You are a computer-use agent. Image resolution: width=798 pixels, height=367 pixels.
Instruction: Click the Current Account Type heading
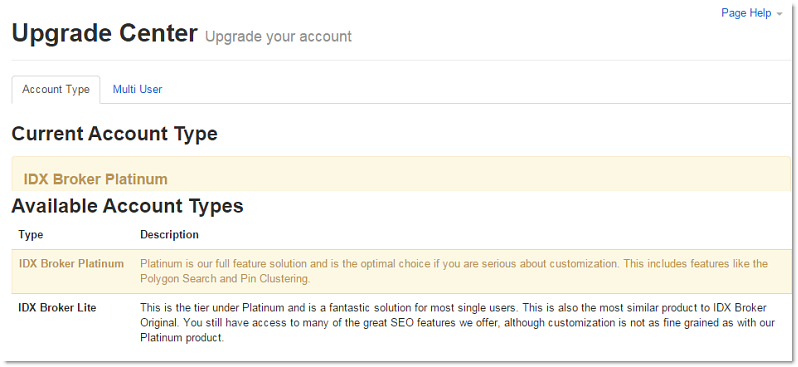click(115, 134)
